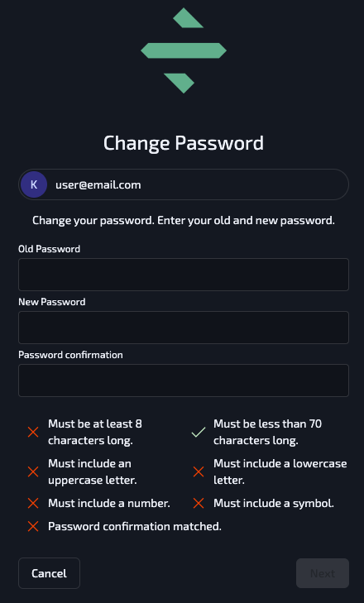Screen dimensions: 364x603
Task: Click the green checkmark beside 70 characters rule
Action: 199,433
